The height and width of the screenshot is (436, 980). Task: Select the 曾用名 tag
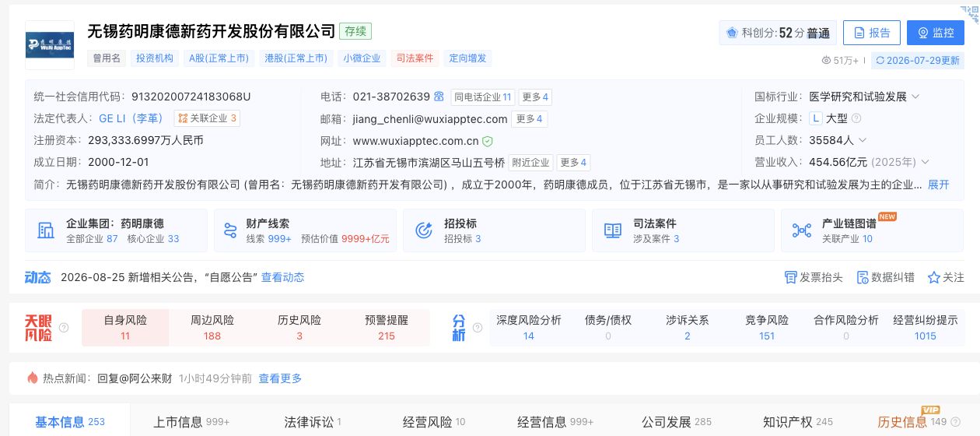click(107, 58)
